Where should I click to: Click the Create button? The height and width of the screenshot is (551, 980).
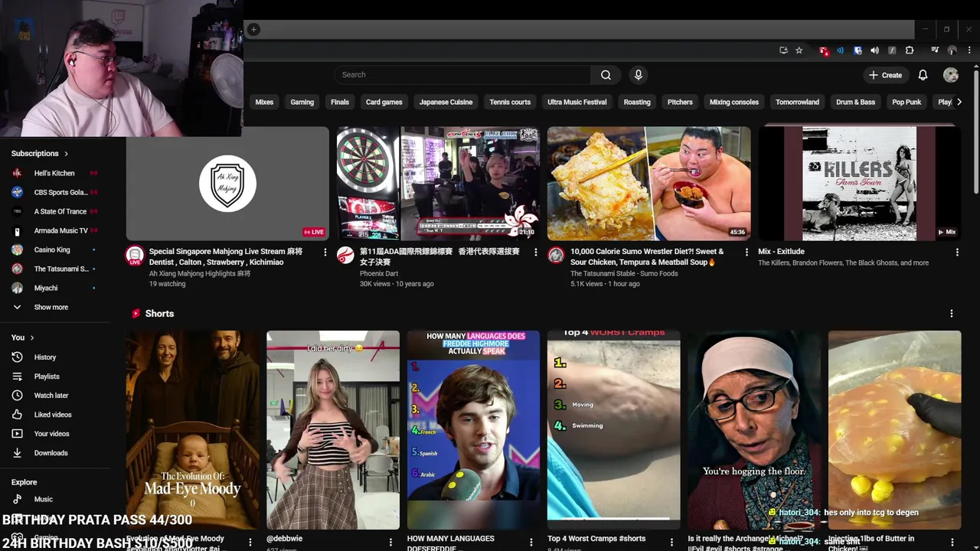click(885, 75)
